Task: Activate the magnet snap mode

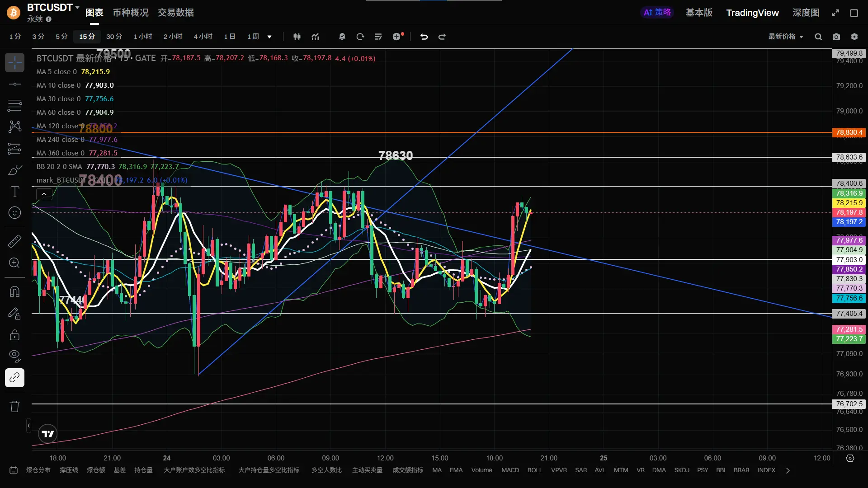Action: (14, 291)
